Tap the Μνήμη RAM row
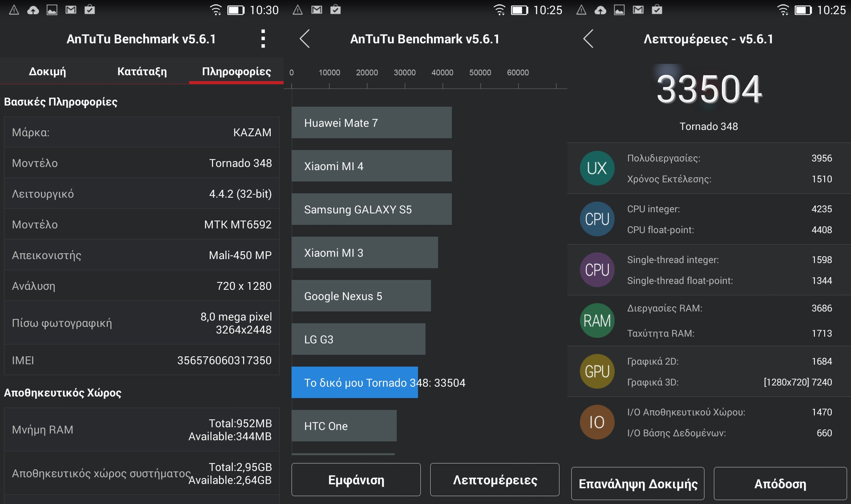Screen dimensions: 851x504 (142, 430)
